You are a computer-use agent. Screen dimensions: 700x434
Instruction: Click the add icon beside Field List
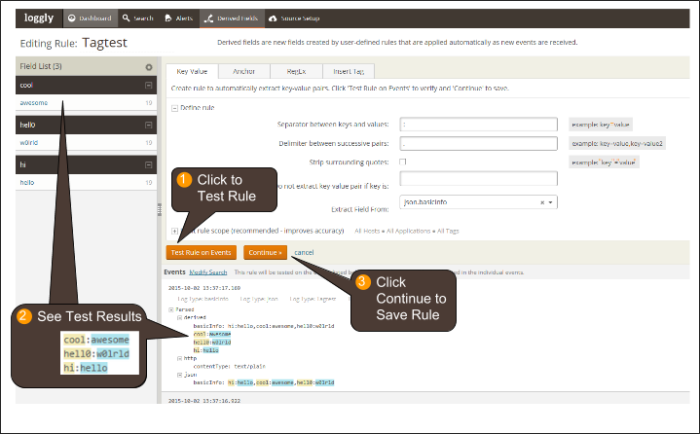point(149,67)
